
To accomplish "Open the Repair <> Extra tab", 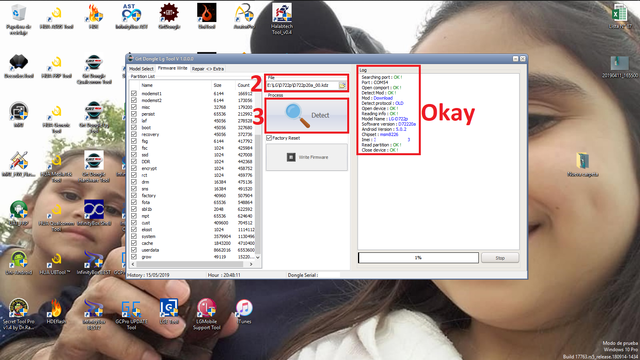I will [208, 69].
